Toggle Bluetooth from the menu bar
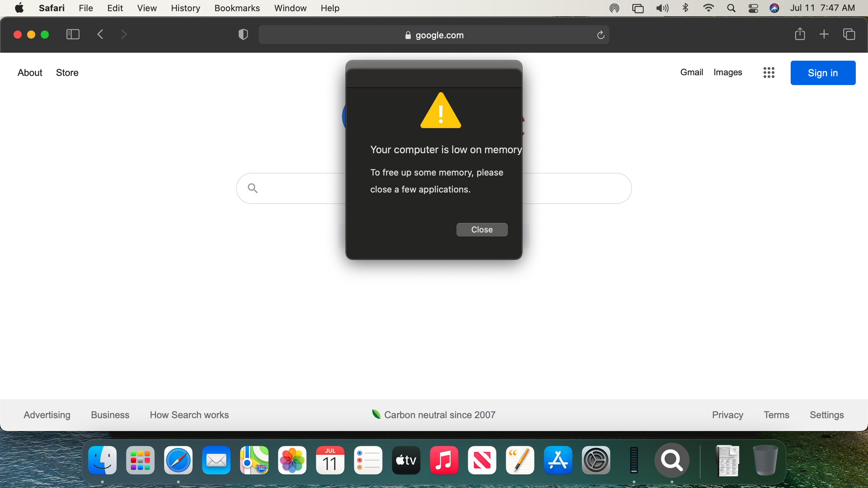 click(685, 8)
